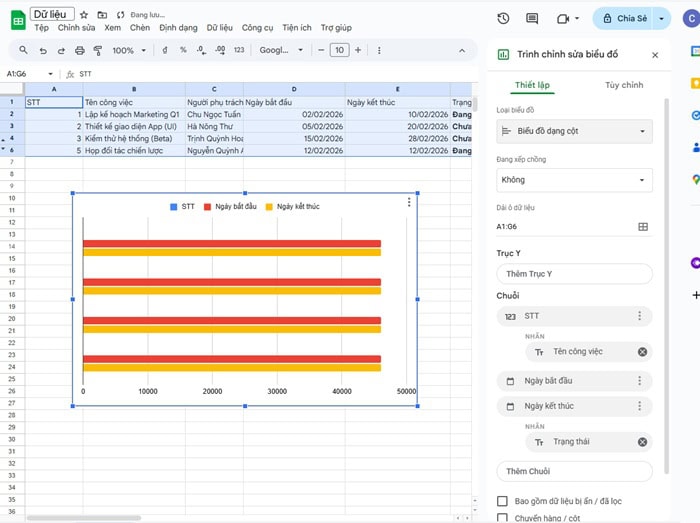Click the print icon in toolbar
Image resolution: width=700 pixels, height=523 pixels.
point(78,50)
